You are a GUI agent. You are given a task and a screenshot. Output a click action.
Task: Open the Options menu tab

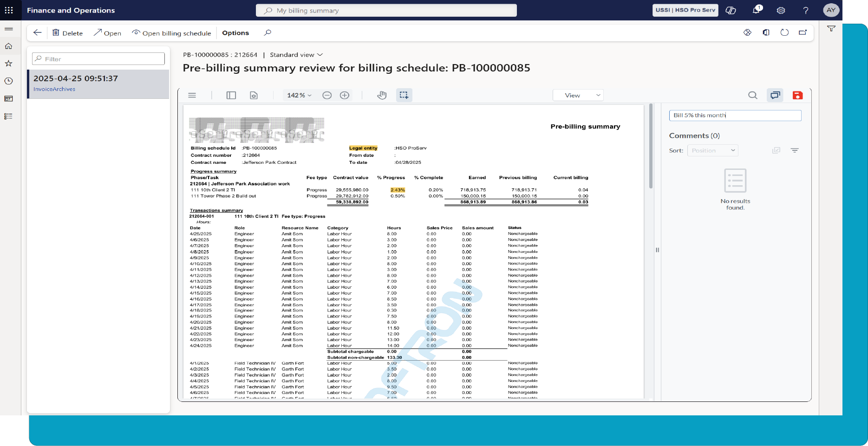235,33
